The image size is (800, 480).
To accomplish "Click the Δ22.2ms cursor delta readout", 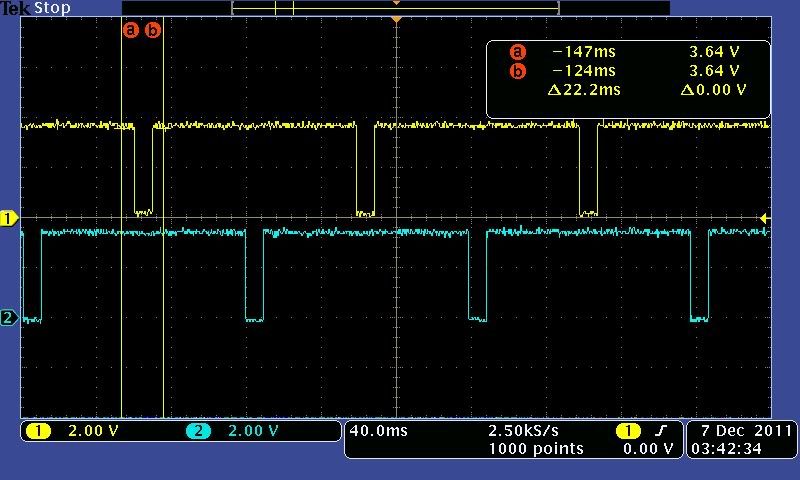I will click(x=584, y=90).
